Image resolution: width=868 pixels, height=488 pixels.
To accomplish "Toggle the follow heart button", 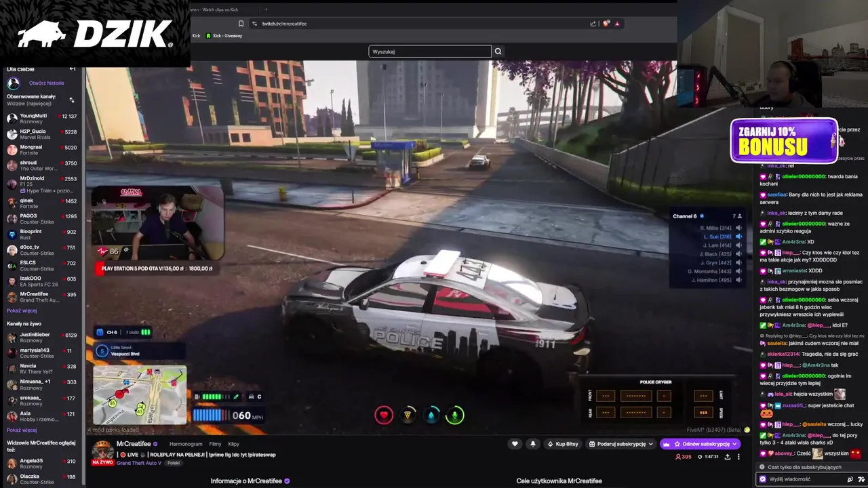I will pos(515,444).
